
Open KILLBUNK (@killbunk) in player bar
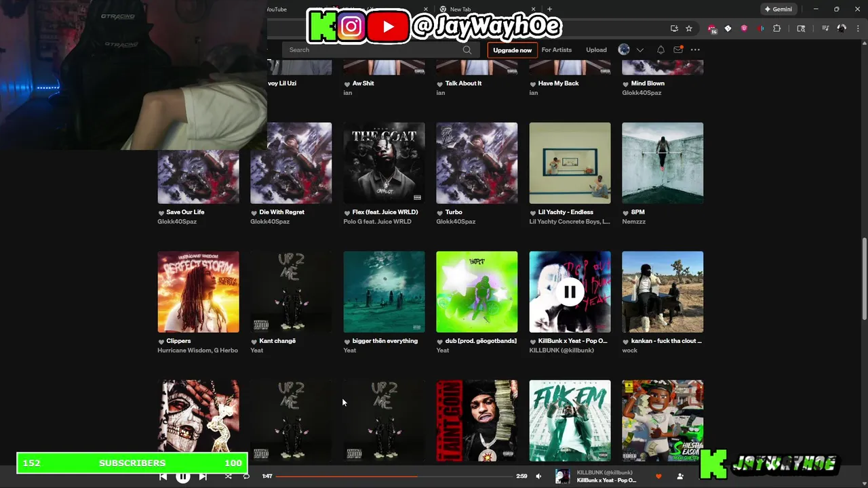tap(605, 472)
